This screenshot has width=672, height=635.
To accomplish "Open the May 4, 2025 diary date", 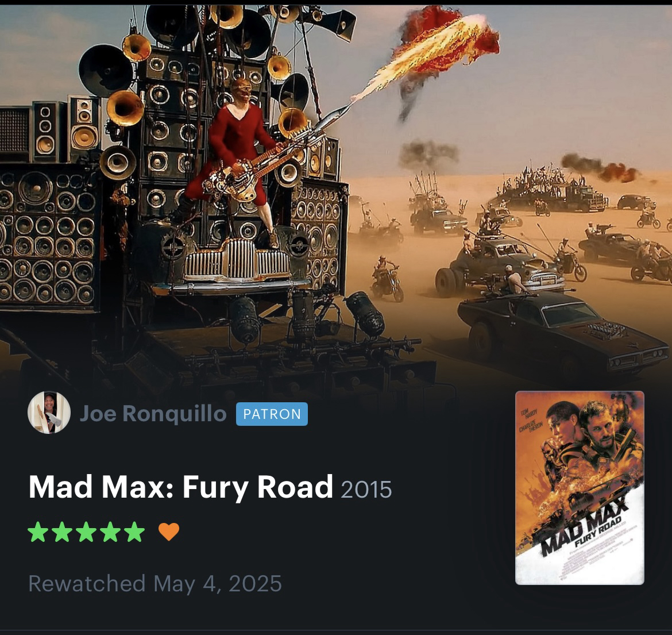I will pos(218,583).
